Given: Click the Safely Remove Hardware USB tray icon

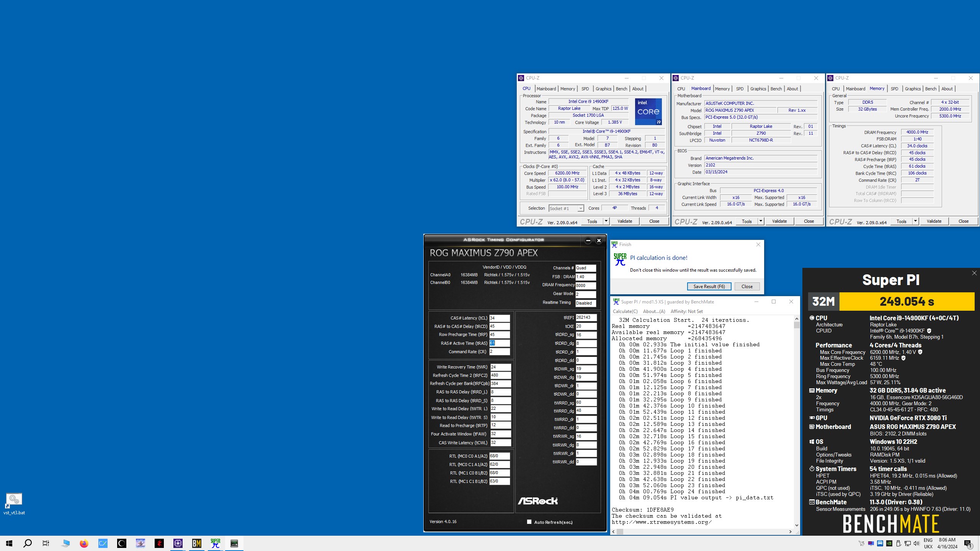Looking at the screenshot, I should pos(898,543).
